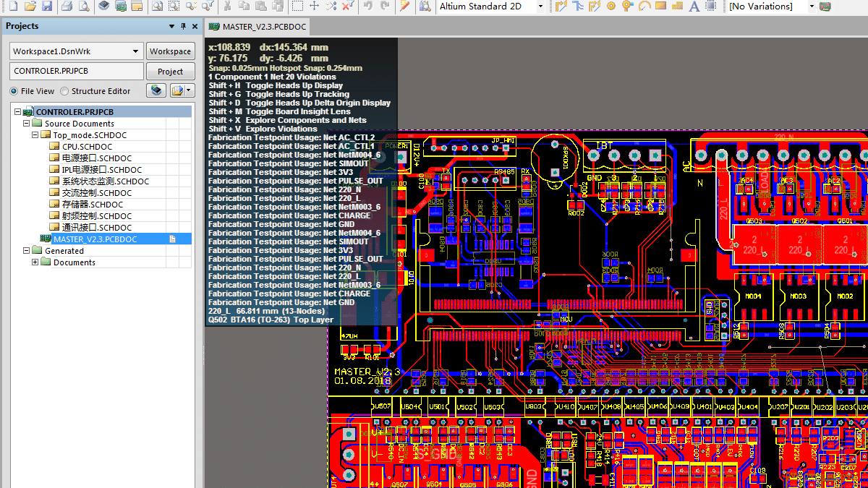The width and height of the screenshot is (868, 488).
Task: Click the Move selection cross-arrow icon
Action: click(314, 7)
